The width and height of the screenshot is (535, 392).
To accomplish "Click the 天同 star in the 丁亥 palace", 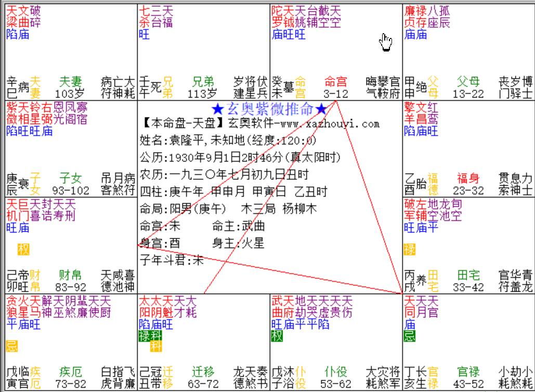I will 410,307.
